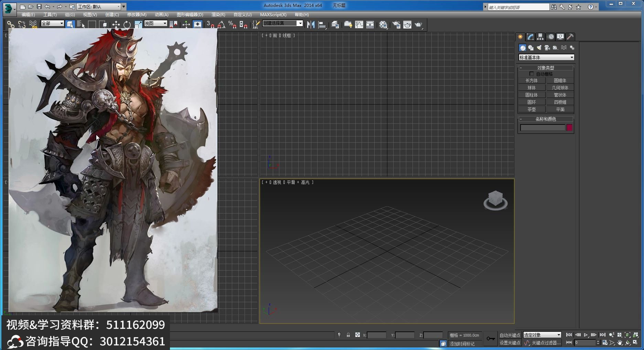Viewport: 644px width, 350px height.
Task: Click the Mirror tool icon
Action: tap(311, 24)
